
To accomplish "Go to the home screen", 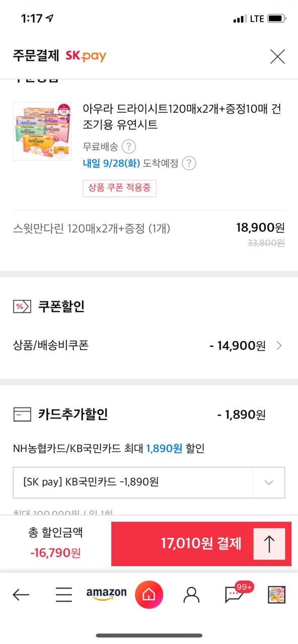I will [x=149, y=595].
